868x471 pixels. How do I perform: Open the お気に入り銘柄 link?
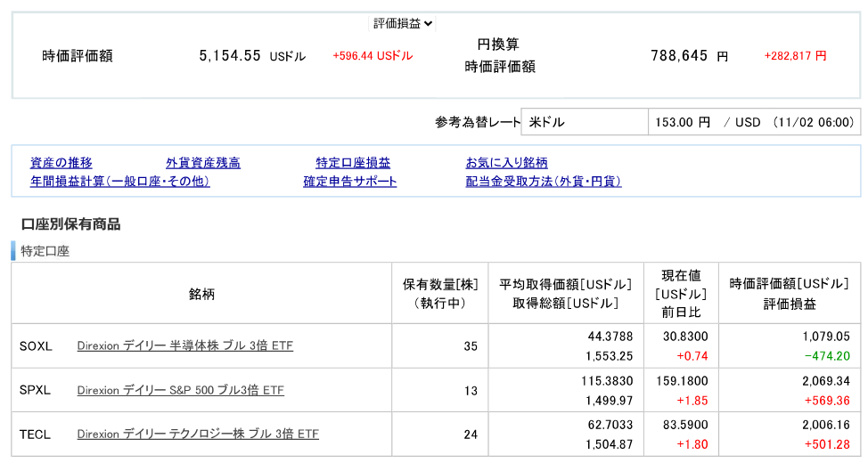click(x=506, y=163)
